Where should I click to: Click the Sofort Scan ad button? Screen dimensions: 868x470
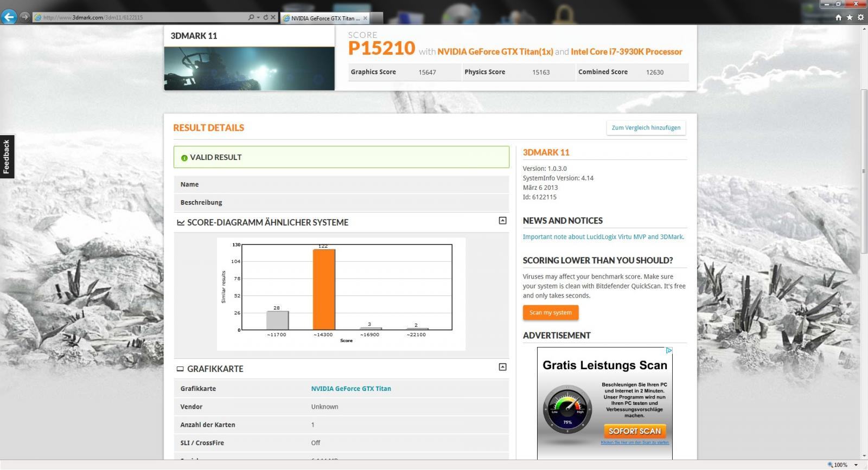click(x=635, y=431)
